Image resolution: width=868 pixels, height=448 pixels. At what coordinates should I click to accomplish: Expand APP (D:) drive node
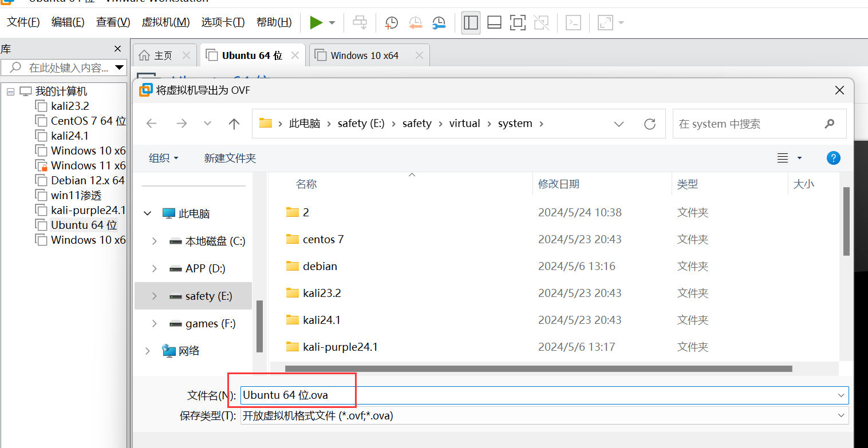click(x=154, y=268)
